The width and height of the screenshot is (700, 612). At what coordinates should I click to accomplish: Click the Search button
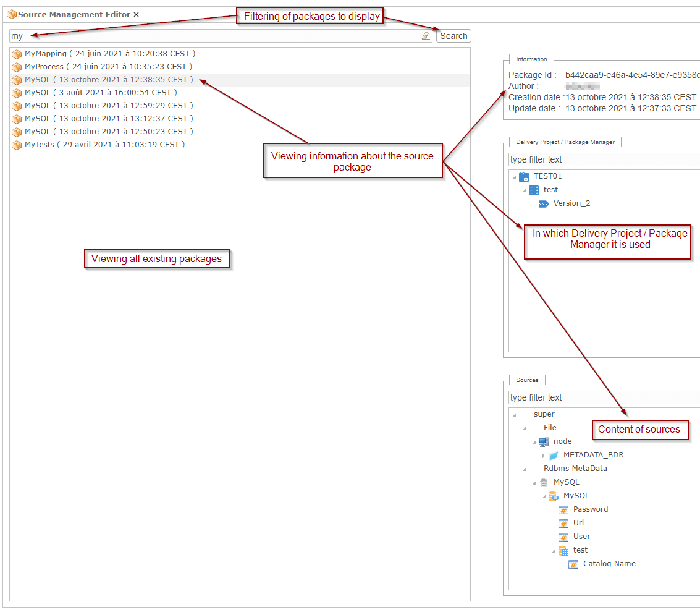(453, 36)
